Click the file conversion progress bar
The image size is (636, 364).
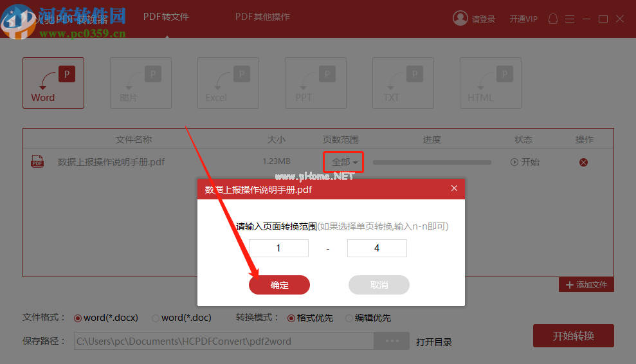(x=432, y=162)
